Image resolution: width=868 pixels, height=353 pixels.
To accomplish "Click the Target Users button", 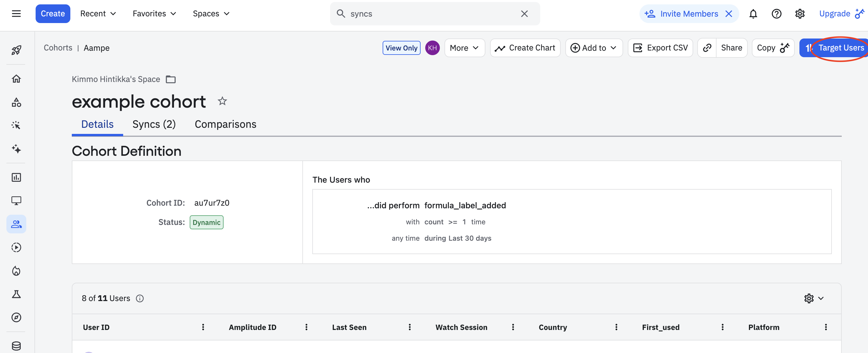I will point(836,48).
